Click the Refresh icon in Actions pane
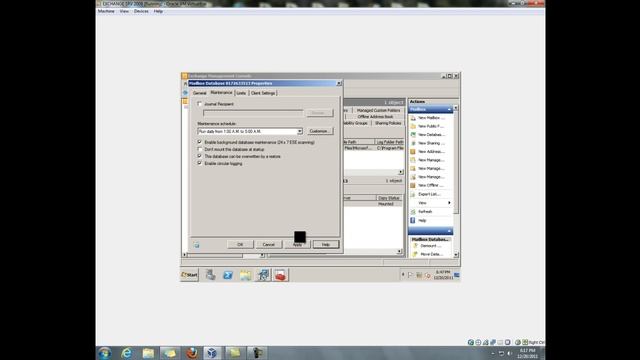This screenshot has width=640, height=360. (413, 211)
